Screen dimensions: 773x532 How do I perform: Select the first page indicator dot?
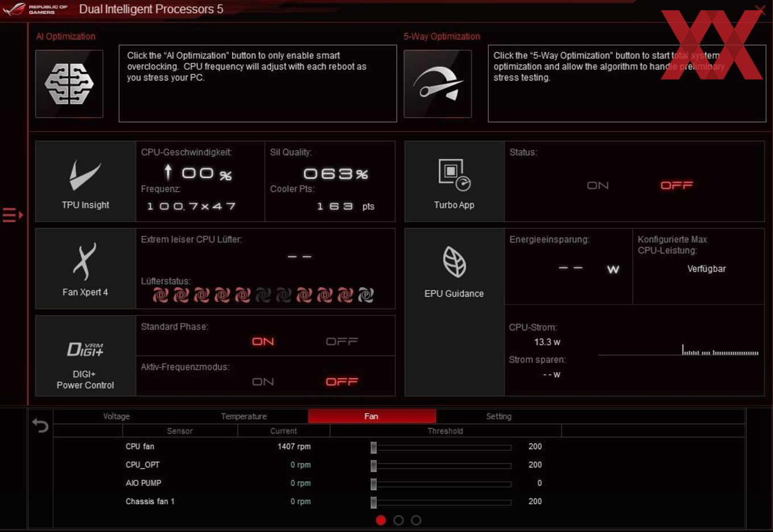coord(381,520)
